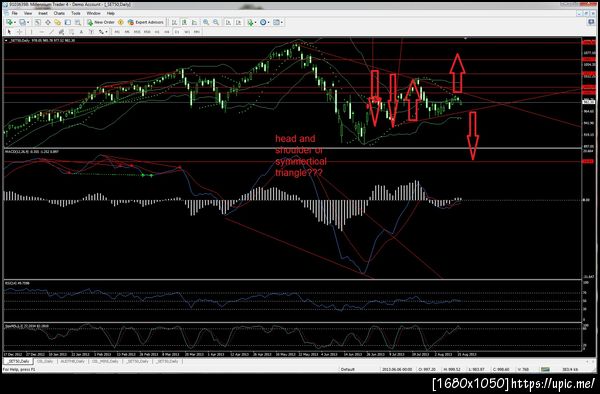The height and width of the screenshot is (394, 600).
Task: Expand the Templates dropdown arrow
Action: click(282, 22)
